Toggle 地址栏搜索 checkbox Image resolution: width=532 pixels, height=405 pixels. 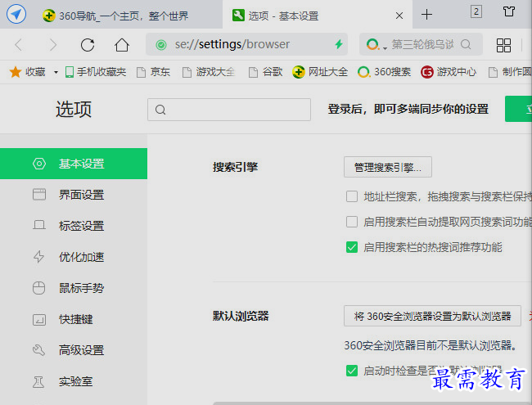coord(352,196)
